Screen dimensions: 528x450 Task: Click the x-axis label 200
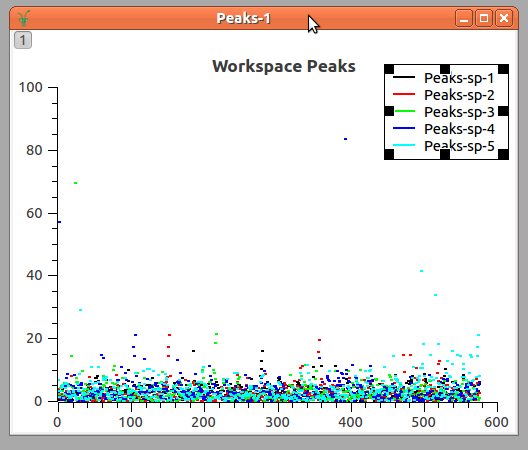point(203,422)
